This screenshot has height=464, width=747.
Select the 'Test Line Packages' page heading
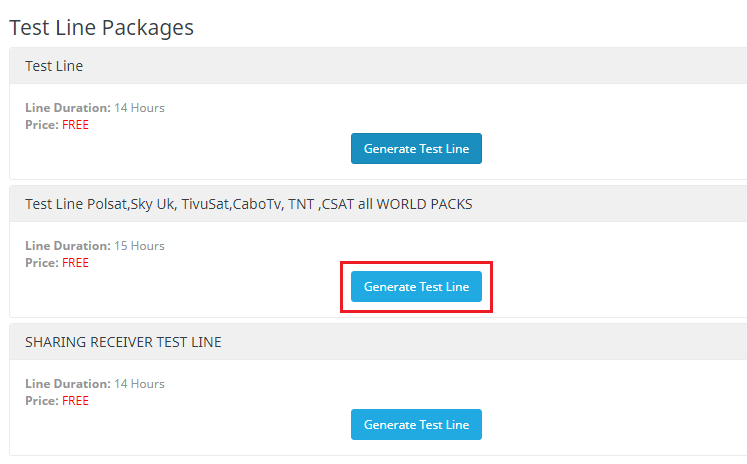click(x=101, y=27)
